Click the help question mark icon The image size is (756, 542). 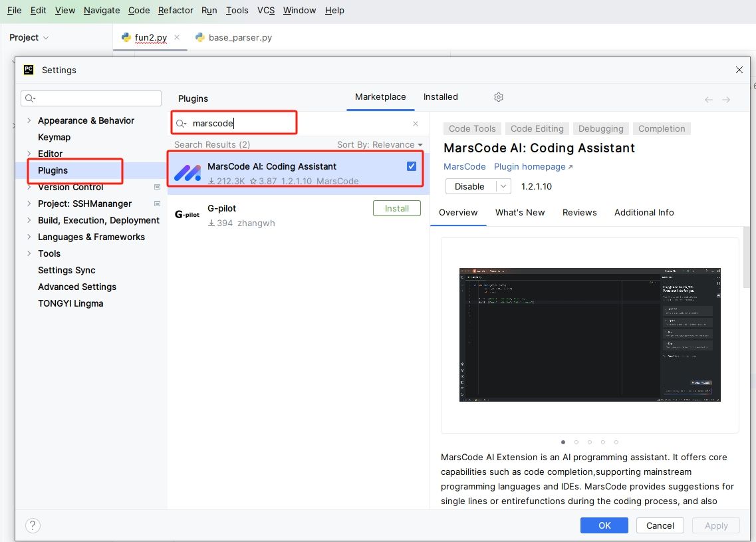tap(33, 525)
